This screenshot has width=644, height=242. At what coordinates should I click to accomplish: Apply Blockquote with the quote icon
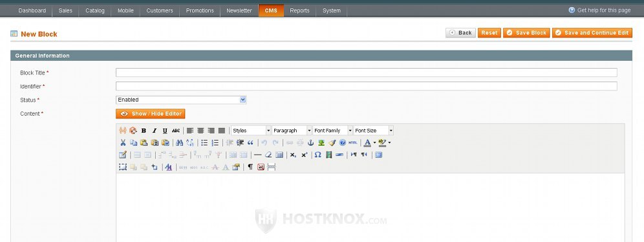pos(250,142)
